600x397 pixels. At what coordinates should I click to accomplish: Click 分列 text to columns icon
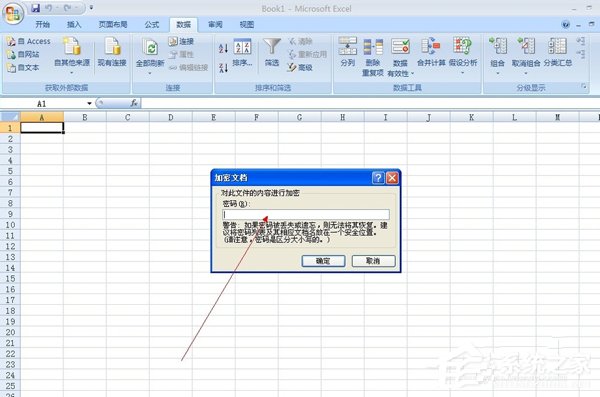[348, 52]
